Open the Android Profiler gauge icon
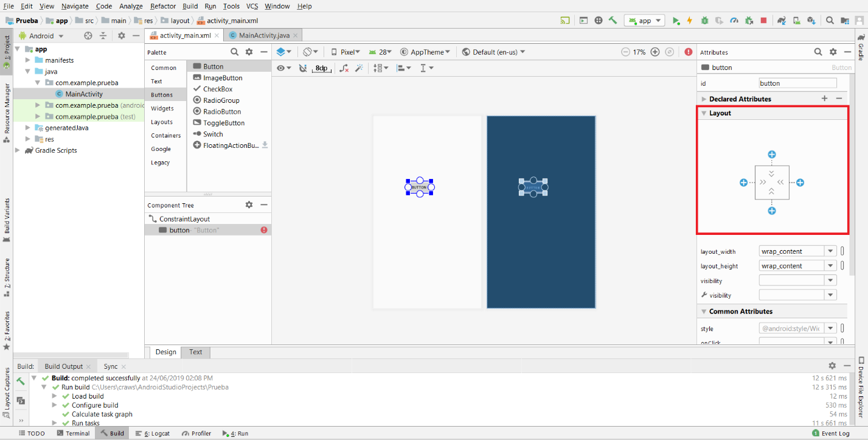Screen dimensions: 868x440 point(734,20)
